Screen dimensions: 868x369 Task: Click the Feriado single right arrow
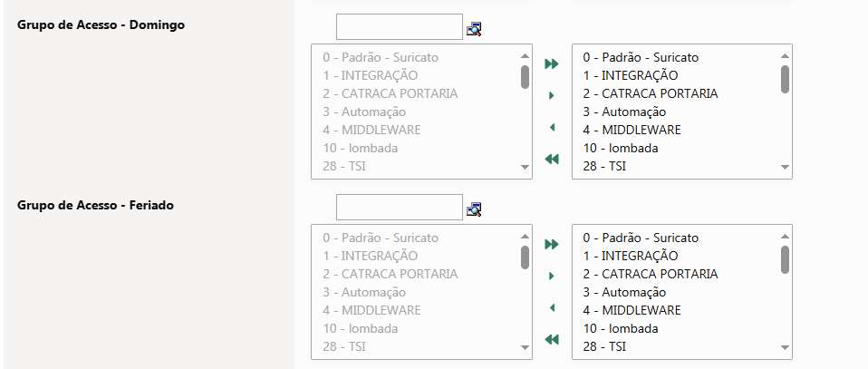pos(552,276)
